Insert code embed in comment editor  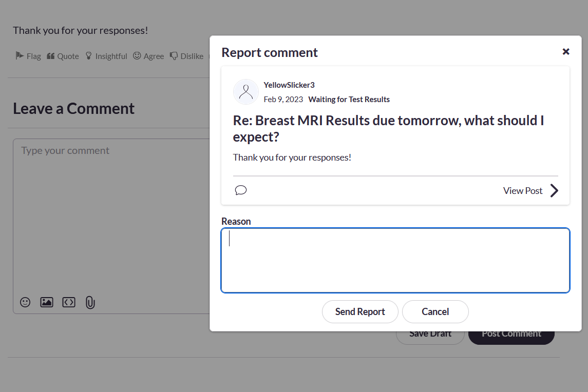(x=69, y=302)
